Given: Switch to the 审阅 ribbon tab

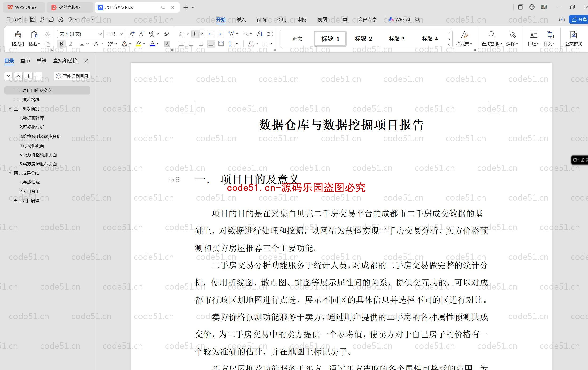Looking at the screenshot, I should 302,20.
